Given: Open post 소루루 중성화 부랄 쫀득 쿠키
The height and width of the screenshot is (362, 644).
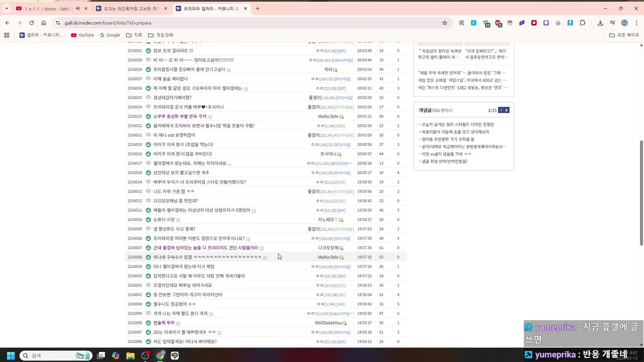Looking at the screenshot, I should click(180, 117).
